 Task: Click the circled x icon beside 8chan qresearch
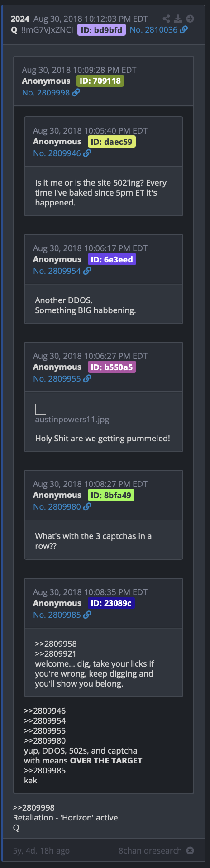click(x=190, y=850)
